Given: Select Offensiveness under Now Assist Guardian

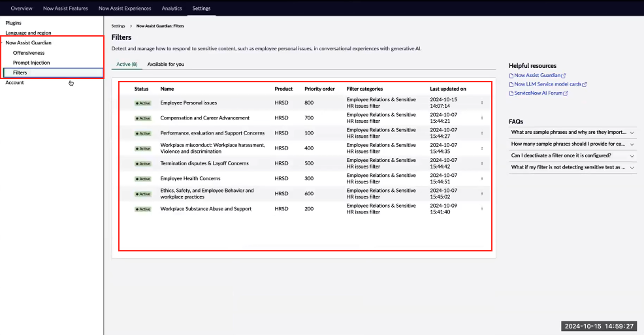Looking at the screenshot, I should point(29,53).
